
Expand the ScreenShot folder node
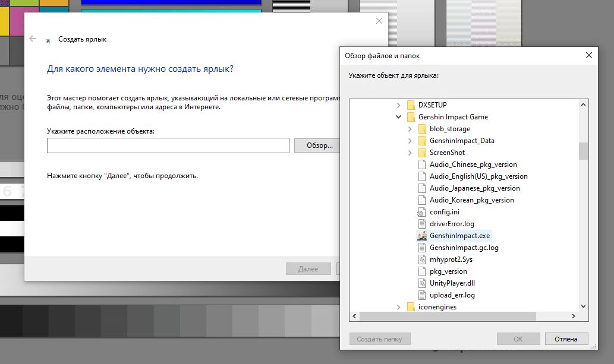[x=410, y=153]
